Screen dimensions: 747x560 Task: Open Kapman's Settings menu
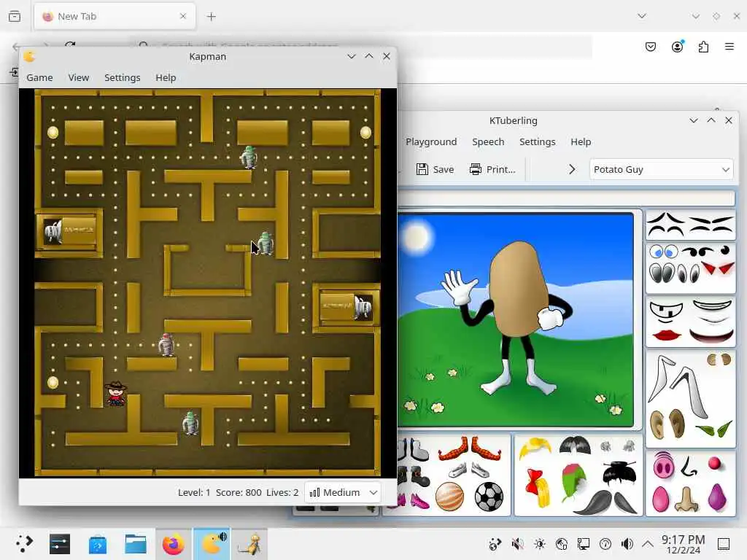tap(122, 77)
